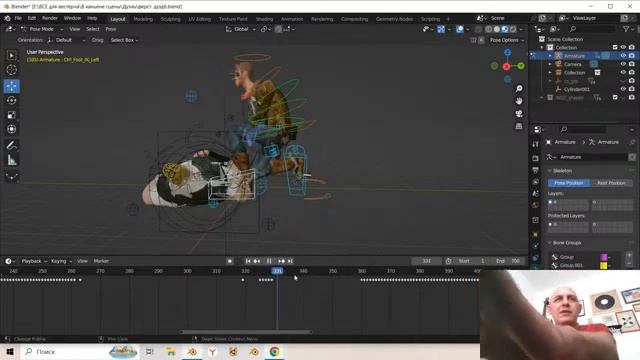
Task: Collapse the Skeleton panel
Action: (549, 171)
